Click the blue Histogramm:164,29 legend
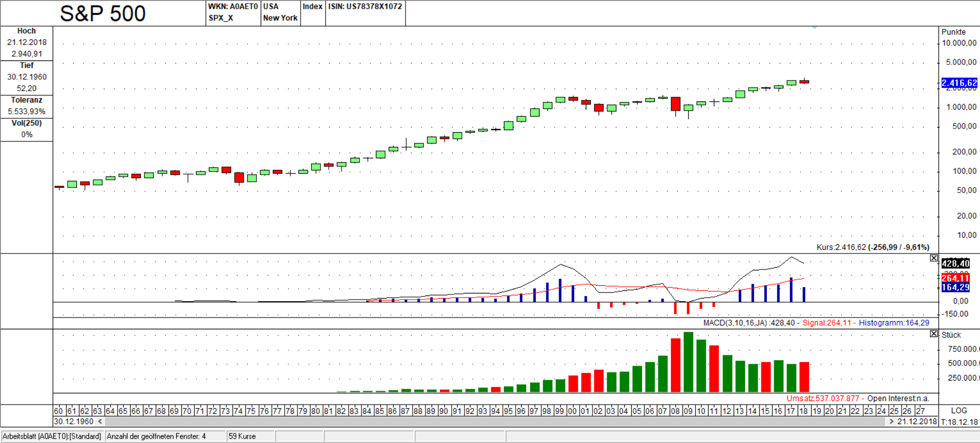The height and width of the screenshot is (443, 980). [894, 323]
